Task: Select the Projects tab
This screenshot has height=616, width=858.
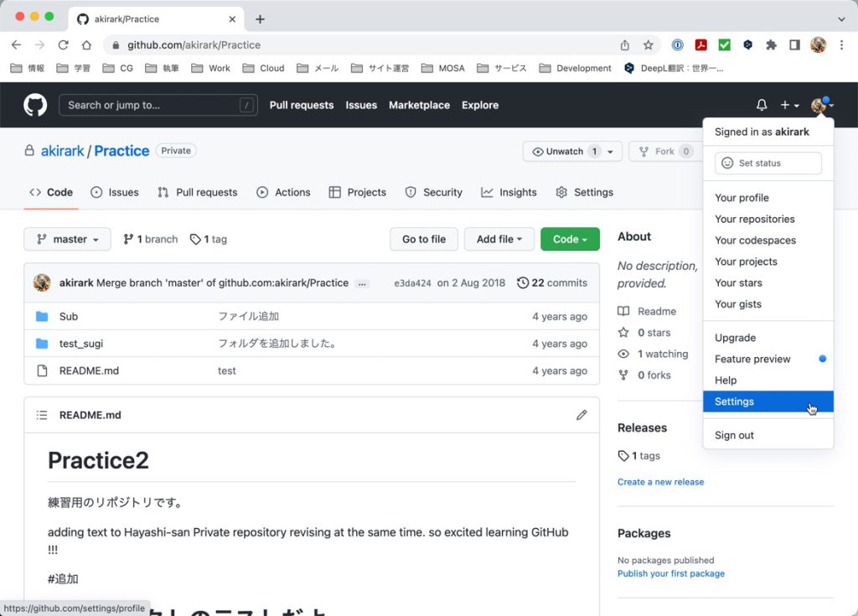Action: coord(357,192)
